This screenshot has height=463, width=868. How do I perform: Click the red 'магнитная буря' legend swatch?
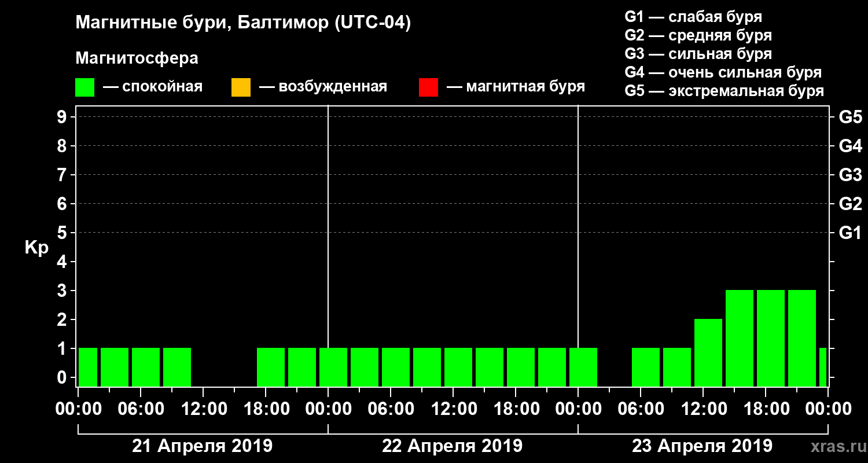click(429, 87)
